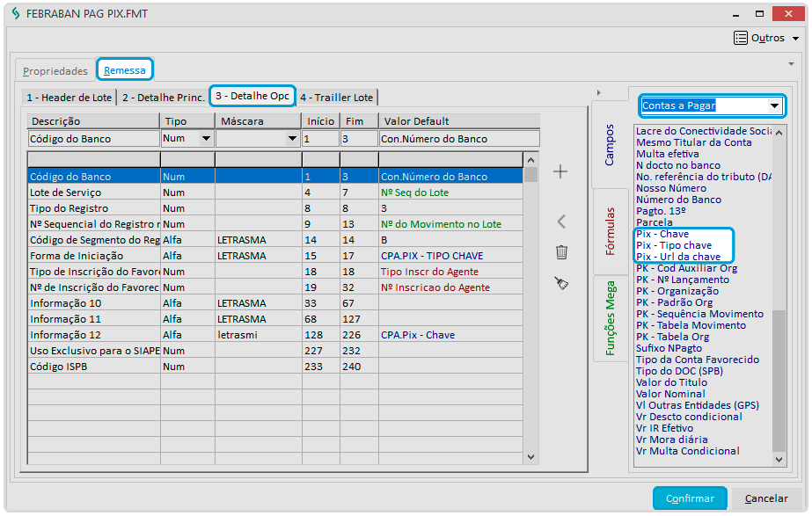The width and height of the screenshot is (812, 516).
Task: Select the Funções Mega vertical tab
Action: (x=610, y=318)
